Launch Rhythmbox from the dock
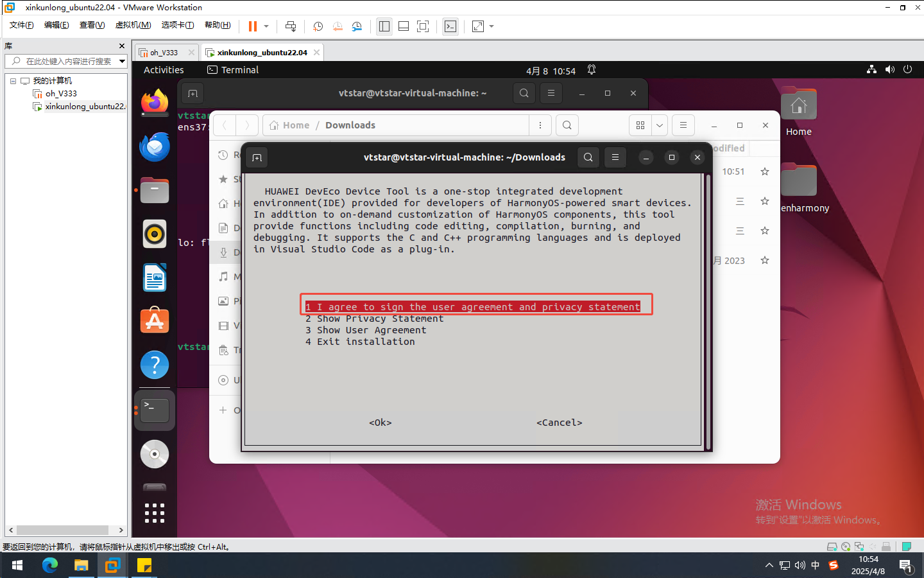The width and height of the screenshot is (924, 578). pos(155,234)
